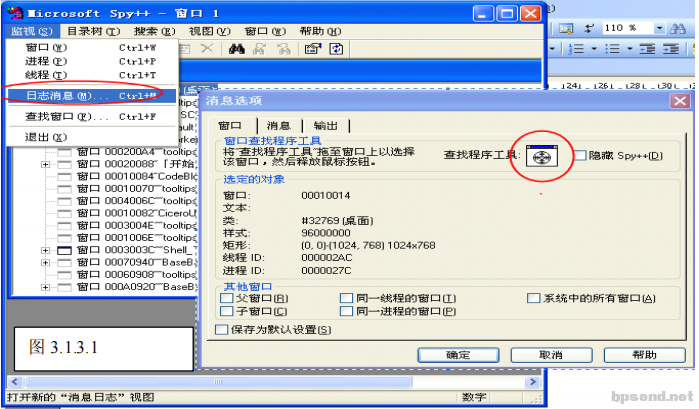Select the 窗口 tab in 消息选项 dialog

coord(230,126)
